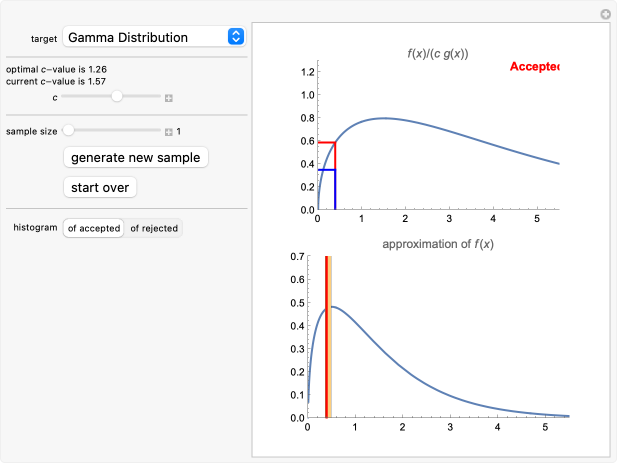Click the c-value slider thumb
The height and width of the screenshot is (464, 617).
coord(117,96)
